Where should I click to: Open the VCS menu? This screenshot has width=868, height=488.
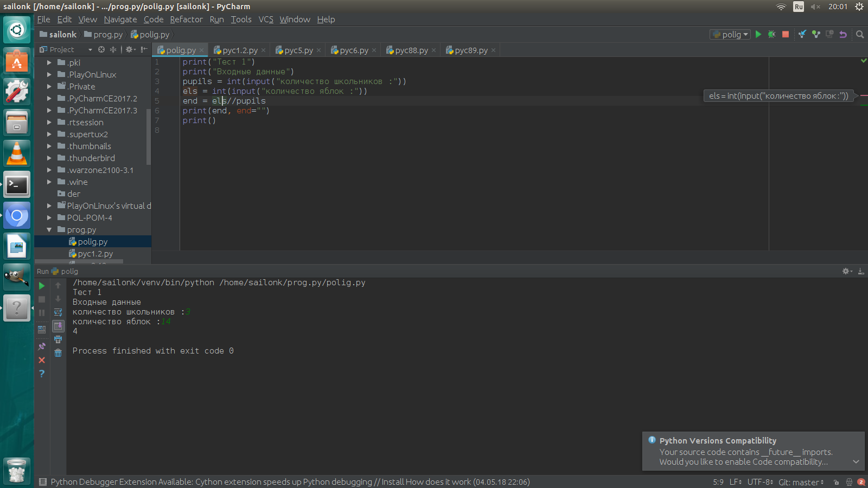point(266,19)
